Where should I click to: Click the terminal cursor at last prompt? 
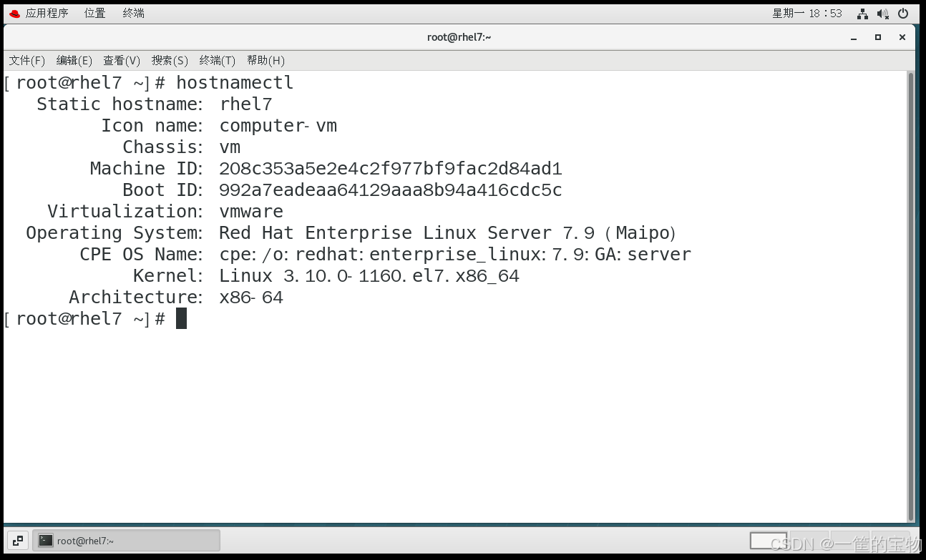point(181,318)
